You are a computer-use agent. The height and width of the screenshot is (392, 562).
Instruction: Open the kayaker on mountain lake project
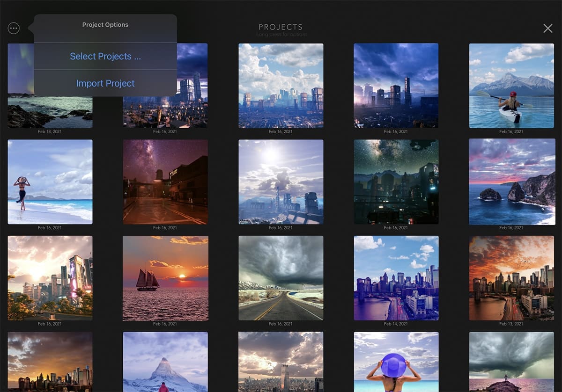[511, 86]
